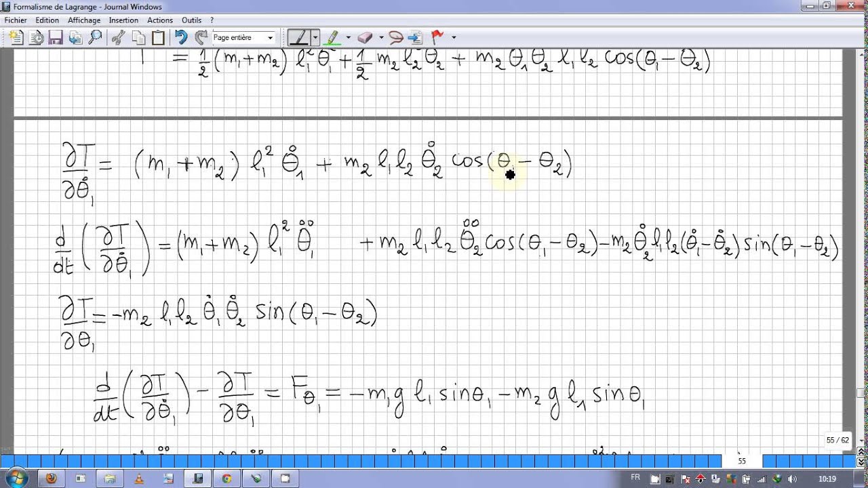This screenshot has height=488, width=868.
Task: Expand the Highlighter options arrow
Action: pyautogui.click(x=349, y=37)
